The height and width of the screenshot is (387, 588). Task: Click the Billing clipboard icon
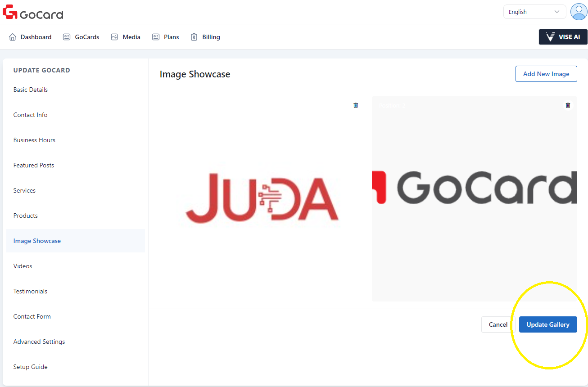pos(194,37)
